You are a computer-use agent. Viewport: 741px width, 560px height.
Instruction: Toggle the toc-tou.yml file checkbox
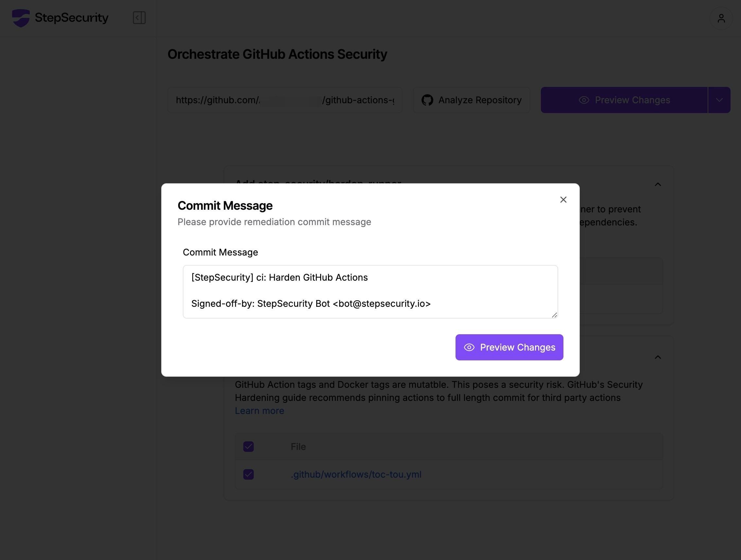click(248, 474)
